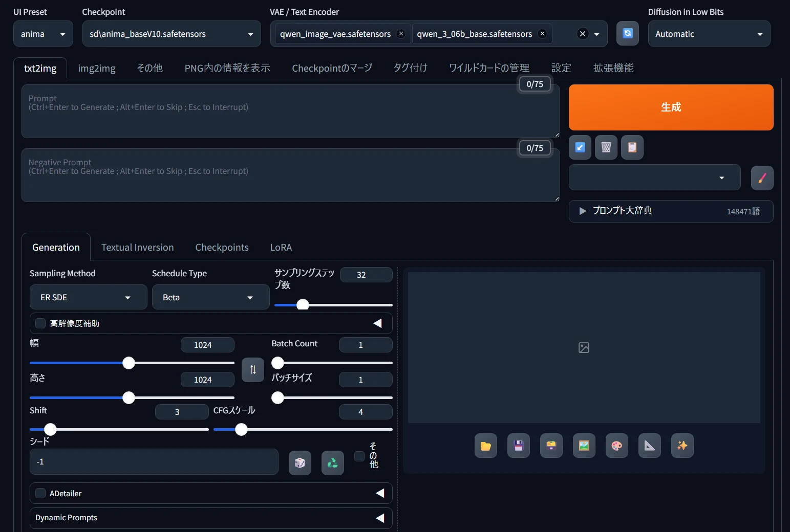Enable the 高解像度補助 checkbox
Image resolution: width=790 pixels, height=532 pixels.
40,323
